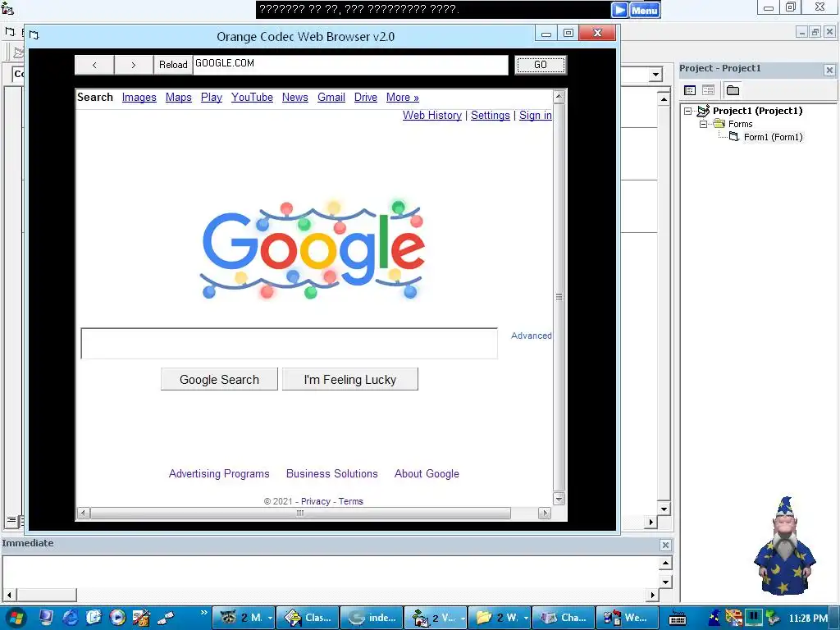
Task: Collapse the Forms folder node
Action: coord(703,124)
